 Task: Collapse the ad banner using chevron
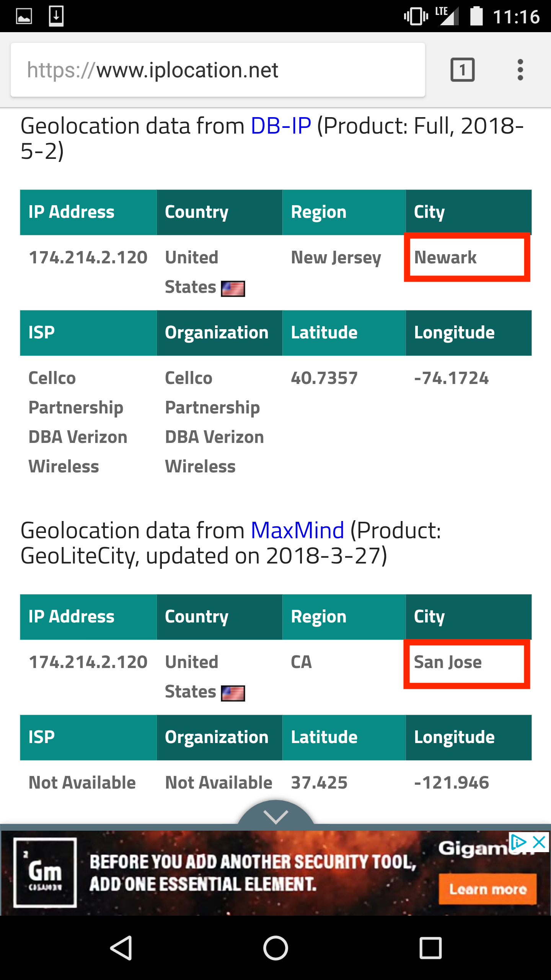(x=275, y=814)
